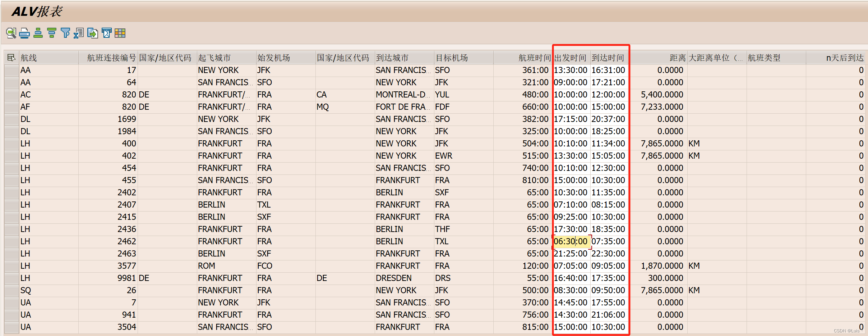Screen dimensions: 868x336
Task: Click the 距离 column header
Action: (x=658, y=58)
